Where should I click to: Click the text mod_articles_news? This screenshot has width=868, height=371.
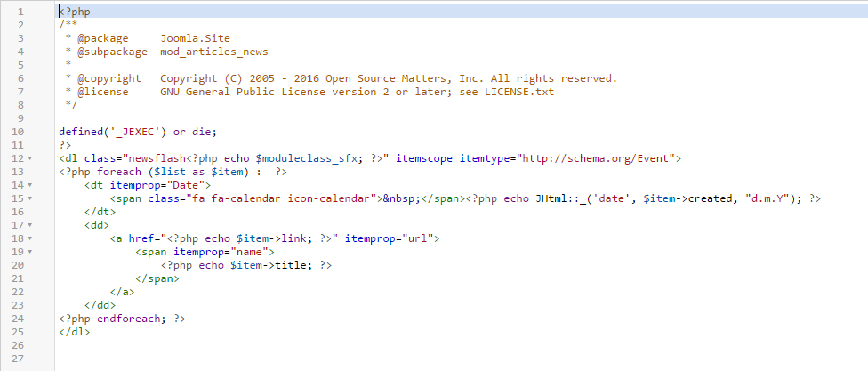214,52
